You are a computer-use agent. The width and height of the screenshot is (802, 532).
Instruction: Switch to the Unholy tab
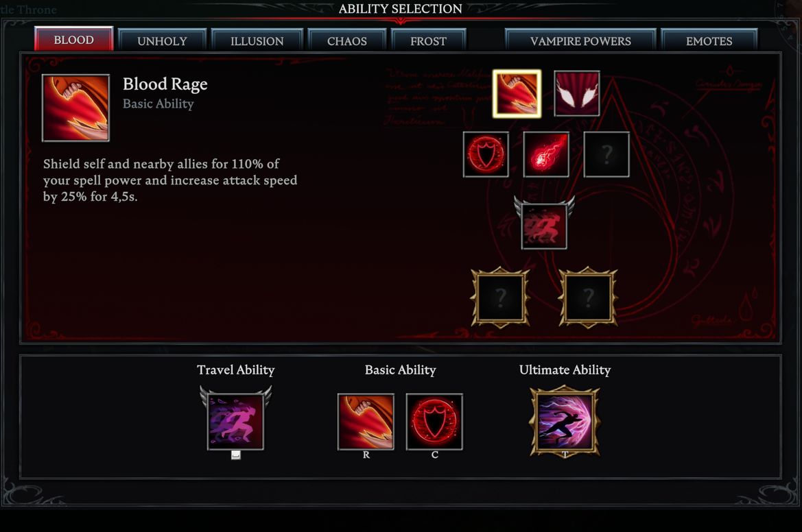pos(162,40)
